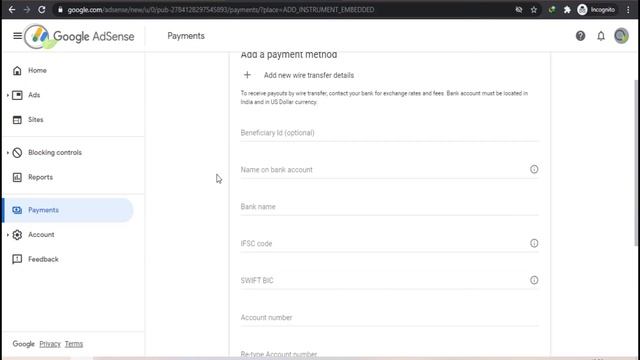Click the Home house icon in sidebar
The width and height of the screenshot is (640, 360).
(17, 71)
